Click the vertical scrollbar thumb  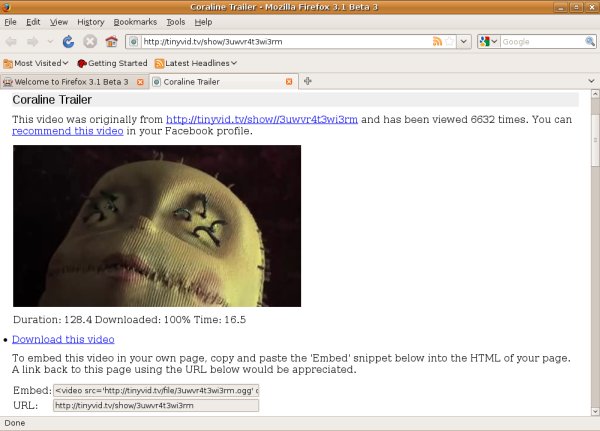595,140
